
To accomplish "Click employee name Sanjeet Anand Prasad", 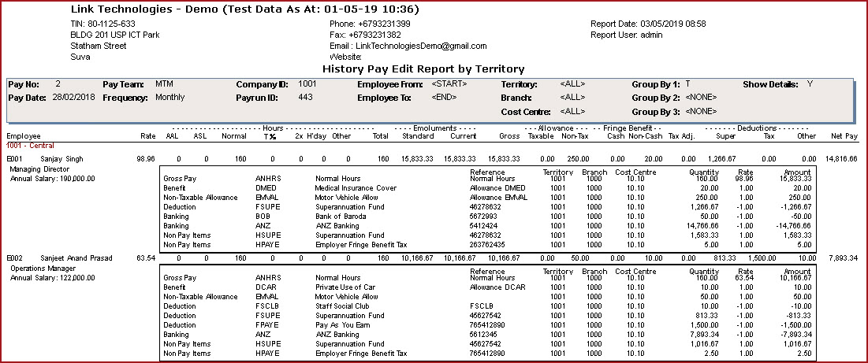I will tap(76, 258).
